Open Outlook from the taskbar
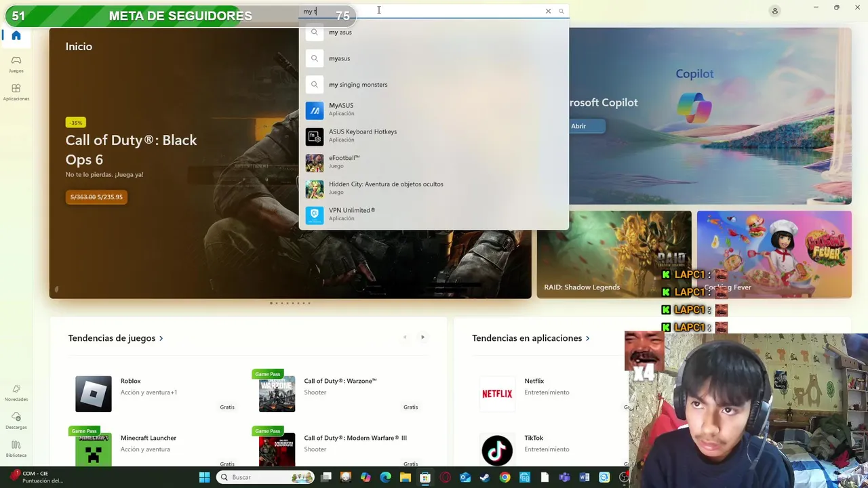Screen dimensions: 868x488 click(x=465, y=477)
